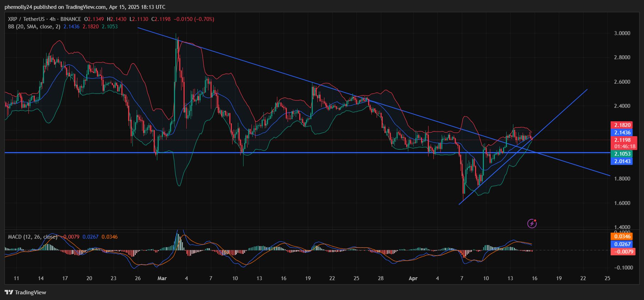Screen dimensions: 644x300
Task: Select the BB (20, SMA, close, 2) legend
Action: pos(34,27)
